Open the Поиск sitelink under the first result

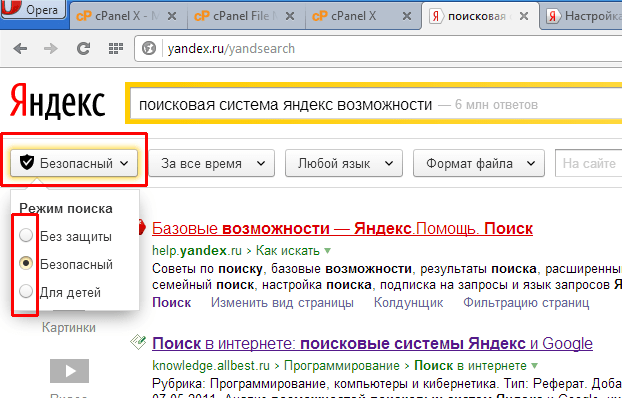point(172,303)
